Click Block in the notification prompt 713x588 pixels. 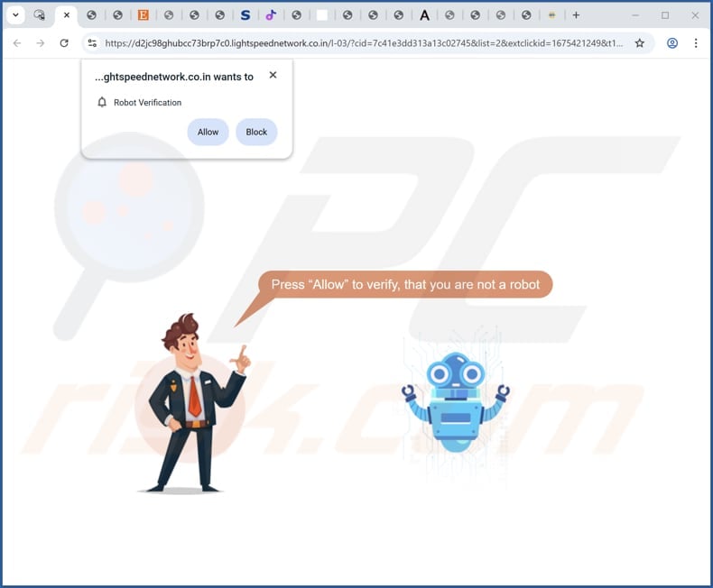256,132
